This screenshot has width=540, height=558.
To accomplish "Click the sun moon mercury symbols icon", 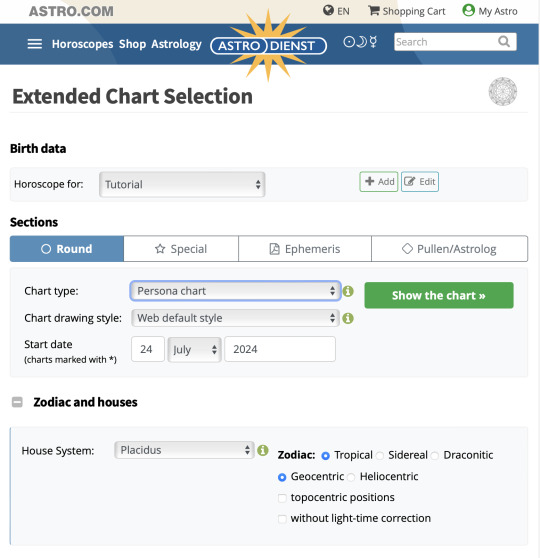I will (x=360, y=42).
